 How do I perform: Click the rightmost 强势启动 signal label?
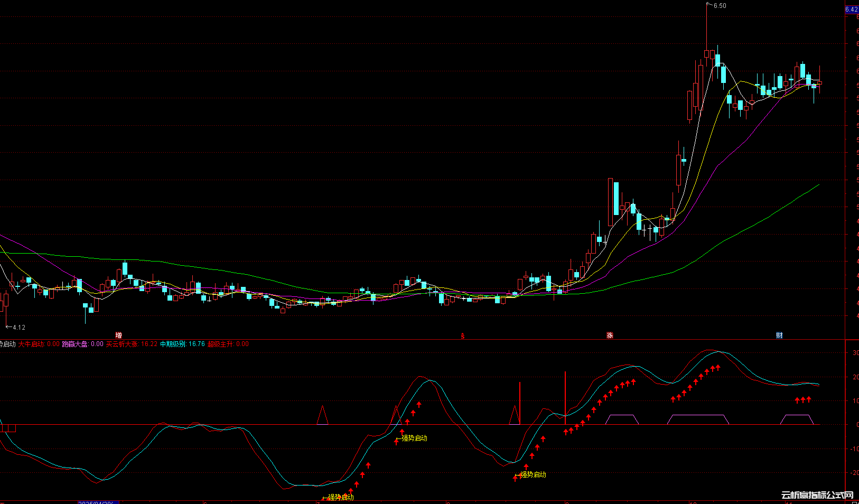tap(533, 474)
